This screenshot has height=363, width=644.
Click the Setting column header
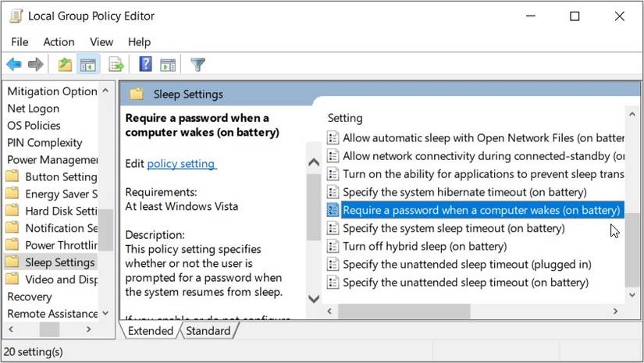(x=345, y=118)
